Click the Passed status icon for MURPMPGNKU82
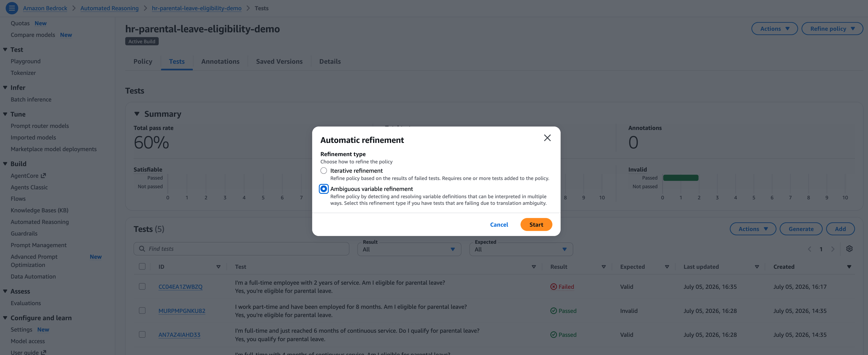This screenshot has width=868, height=355. pyautogui.click(x=553, y=311)
